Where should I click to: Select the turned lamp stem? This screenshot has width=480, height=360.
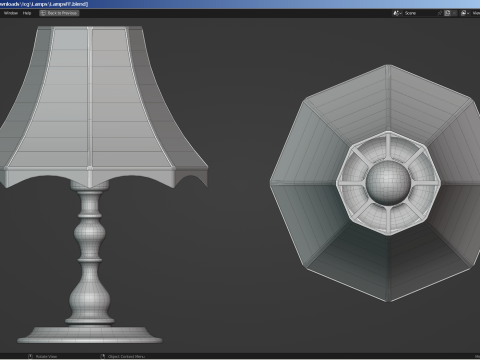pyautogui.click(x=89, y=253)
